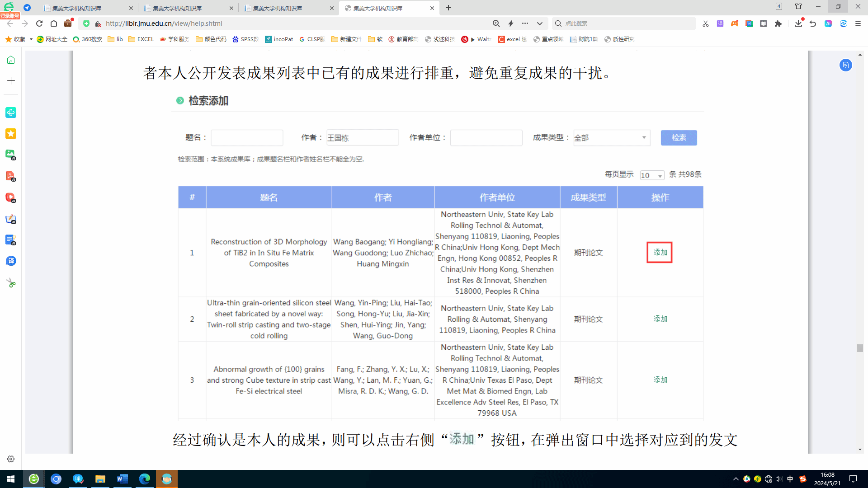Open Microsoft Edge from the taskbar
868x488 pixels.
click(145, 479)
